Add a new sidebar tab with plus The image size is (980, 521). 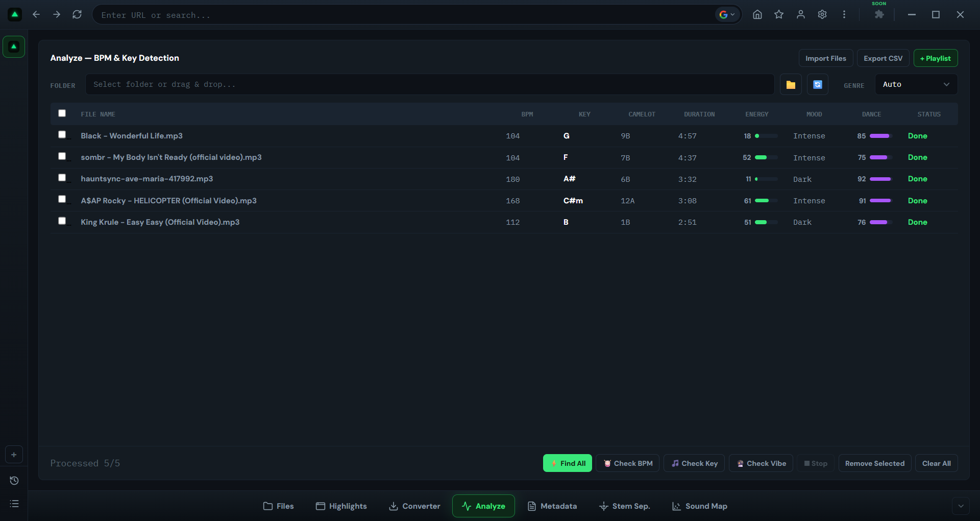click(14, 455)
